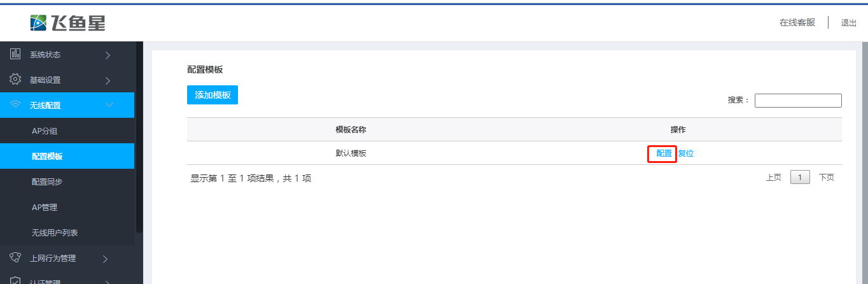This screenshot has height=284, width=868.
Task: Expand the 基础设置 chevron arrow
Action: 108,80
